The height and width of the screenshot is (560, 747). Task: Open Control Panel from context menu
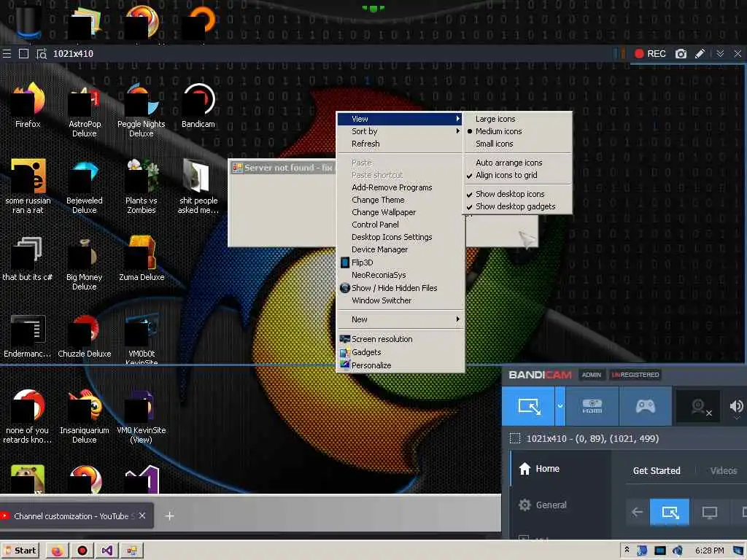tap(400, 225)
